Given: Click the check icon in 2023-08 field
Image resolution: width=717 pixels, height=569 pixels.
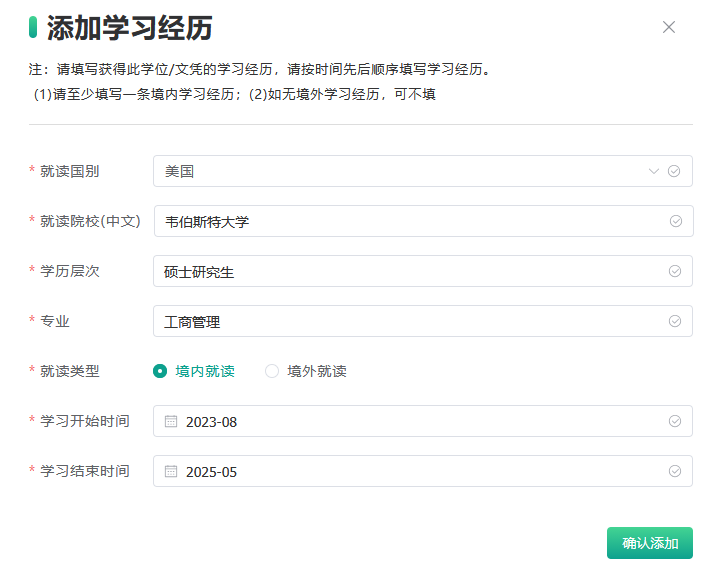Looking at the screenshot, I should point(675,421).
